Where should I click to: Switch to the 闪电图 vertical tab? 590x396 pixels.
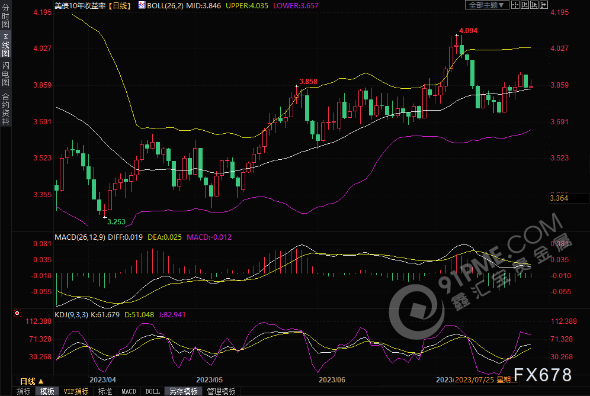[5, 74]
